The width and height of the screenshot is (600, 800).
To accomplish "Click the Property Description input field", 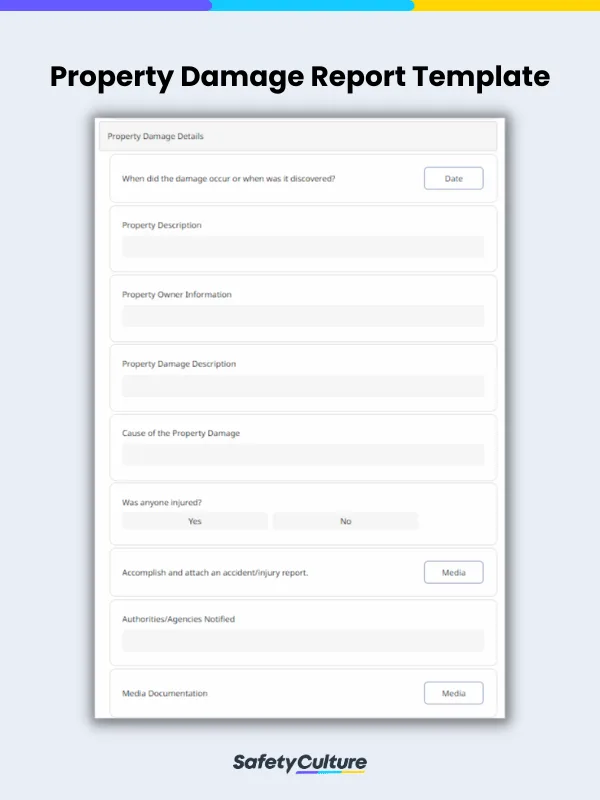I will point(302,247).
